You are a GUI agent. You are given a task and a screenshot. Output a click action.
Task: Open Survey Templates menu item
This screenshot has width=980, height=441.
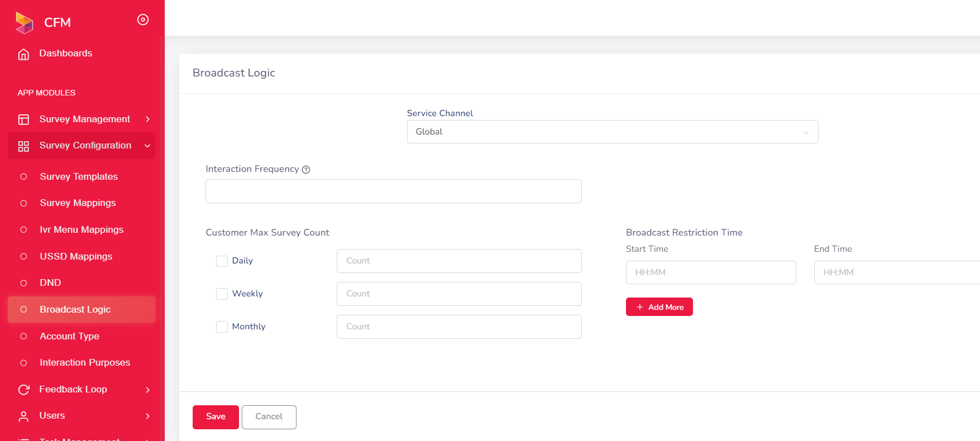79,176
